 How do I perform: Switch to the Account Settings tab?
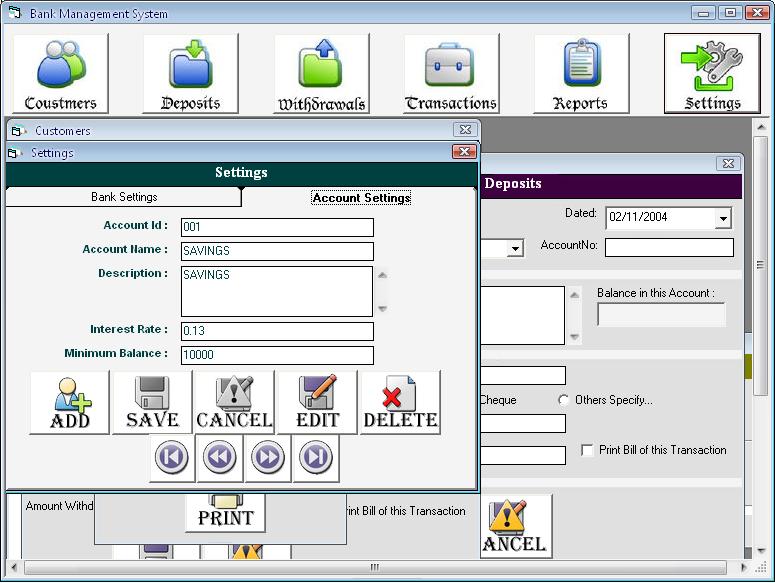361,198
